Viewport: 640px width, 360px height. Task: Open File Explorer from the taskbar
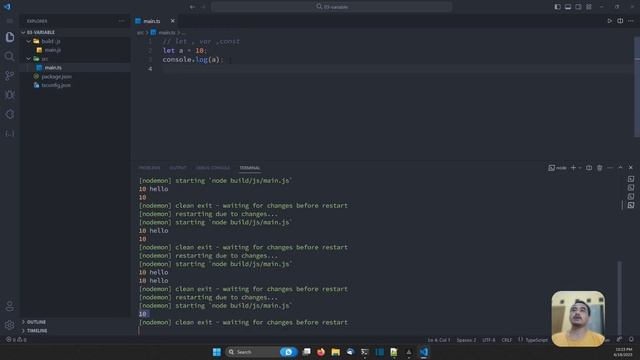[x=336, y=352]
